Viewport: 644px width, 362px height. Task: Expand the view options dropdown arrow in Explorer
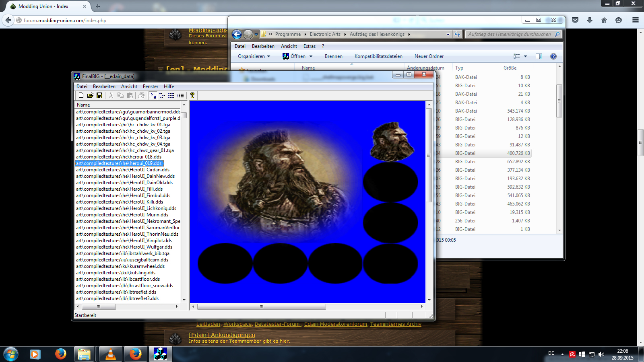tap(525, 56)
